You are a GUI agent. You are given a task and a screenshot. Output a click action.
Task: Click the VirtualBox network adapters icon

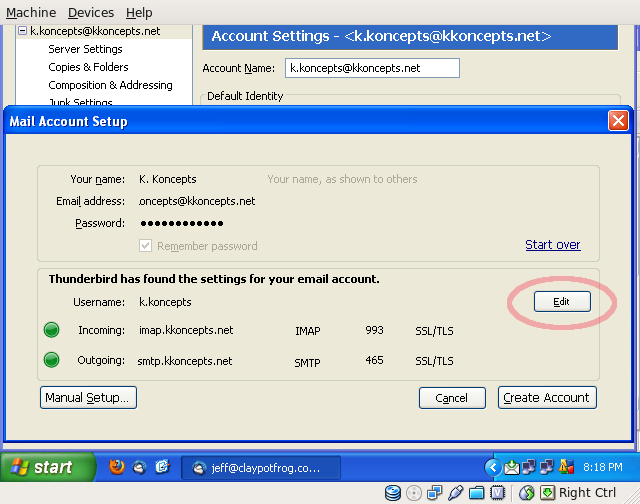coord(434,493)
